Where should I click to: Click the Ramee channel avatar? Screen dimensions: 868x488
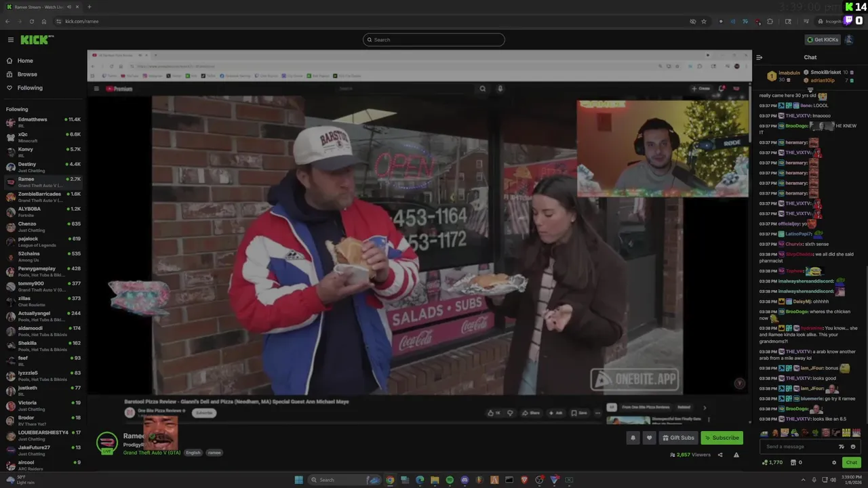pos(107,443)
